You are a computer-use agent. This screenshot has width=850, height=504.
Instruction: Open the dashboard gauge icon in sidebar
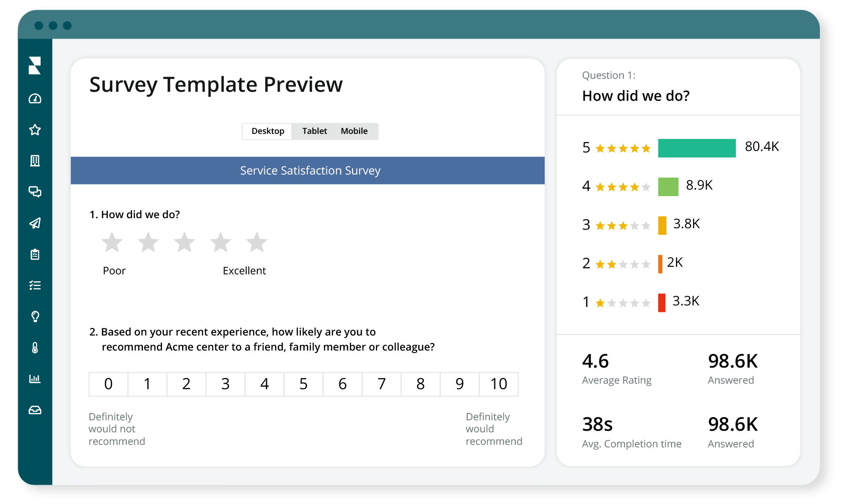click(x=35, y=99)
